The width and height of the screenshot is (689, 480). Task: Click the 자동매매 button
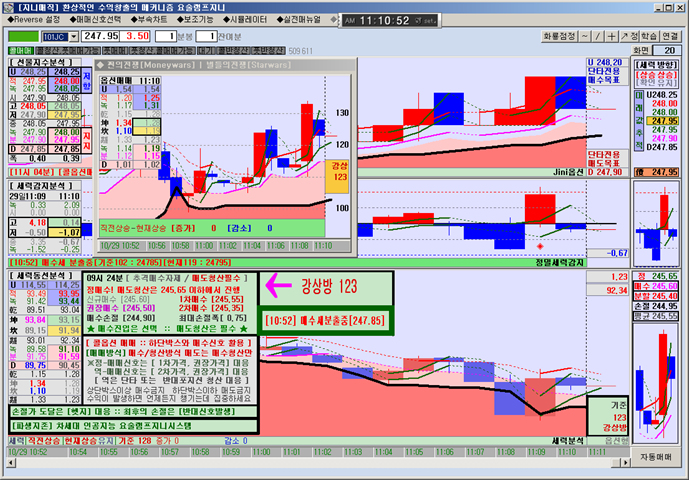pos(655,457)
